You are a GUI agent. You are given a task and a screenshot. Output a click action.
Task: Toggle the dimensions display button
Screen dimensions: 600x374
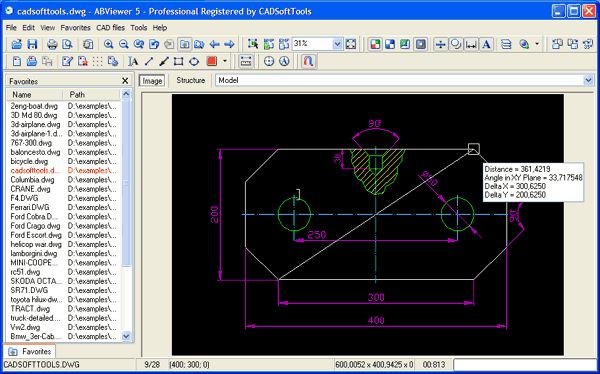pos(471,44)
